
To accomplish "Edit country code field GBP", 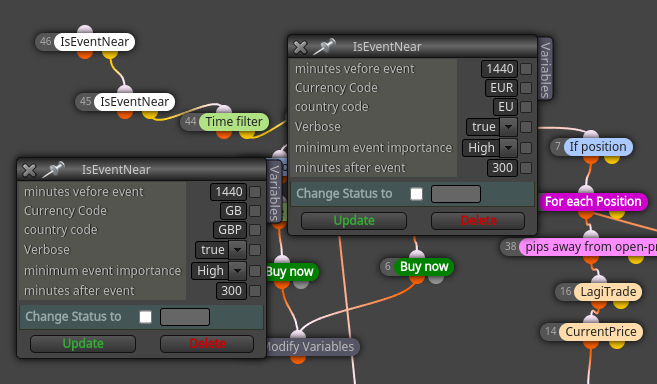I will click(x=230, y=230).
